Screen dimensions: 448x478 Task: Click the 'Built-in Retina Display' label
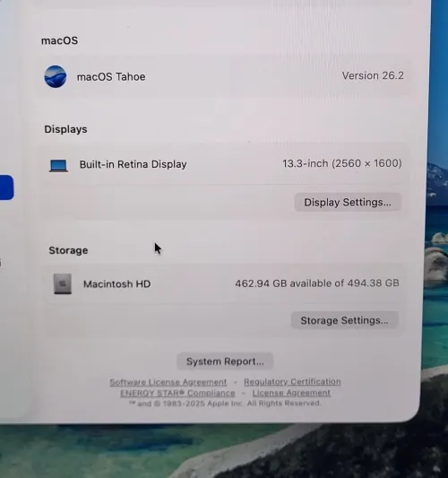134,164
